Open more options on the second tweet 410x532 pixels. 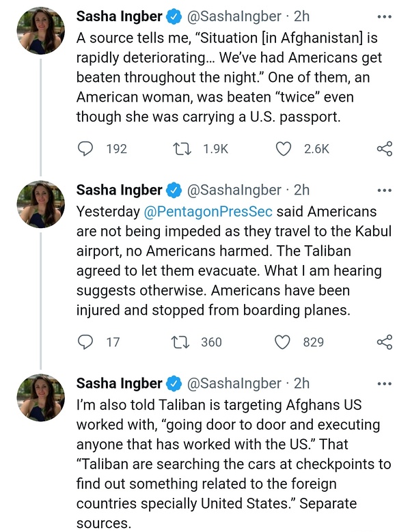pyautogui.click(x=385, y=190)
